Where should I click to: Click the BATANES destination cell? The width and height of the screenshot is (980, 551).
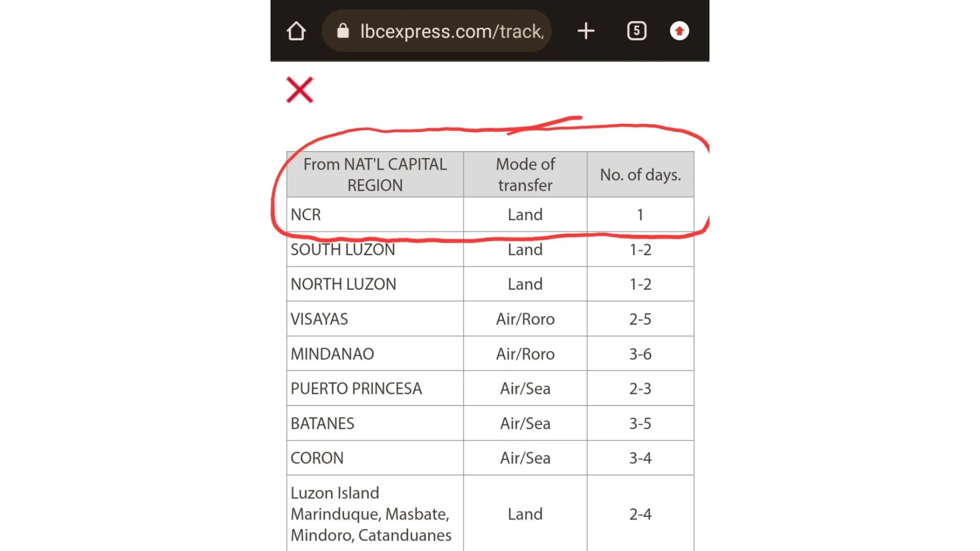pyautogui.click(x=375, y=423)
